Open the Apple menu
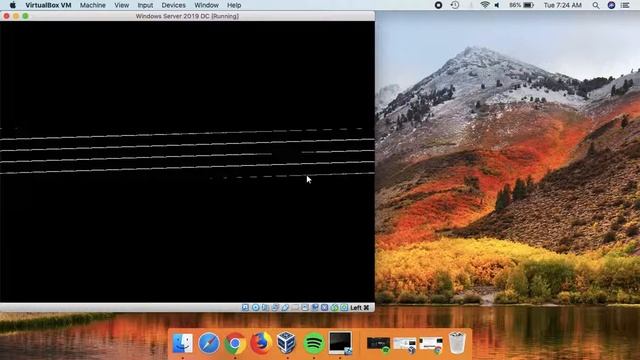Viewport: 640px width, 360px height. (13, 5)
